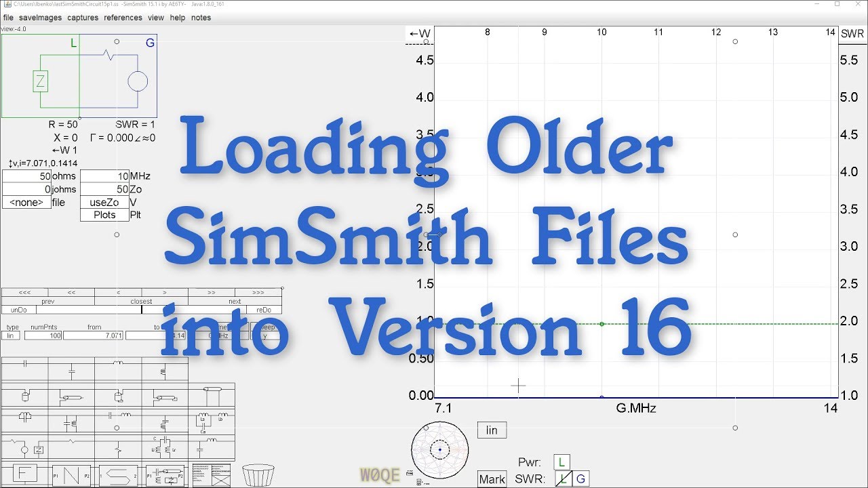Add a shunt capacitor element
Screen dimensions: 868x488
(71, 370)
